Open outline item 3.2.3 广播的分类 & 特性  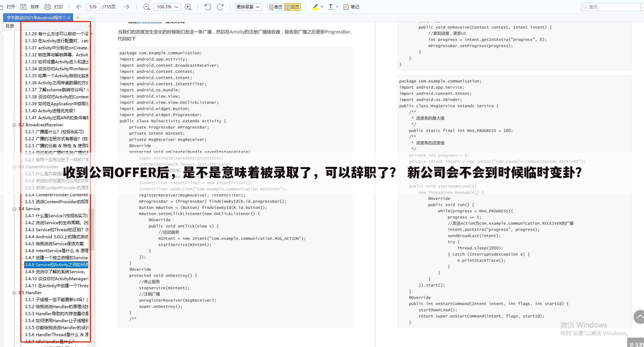coord(56,146)
